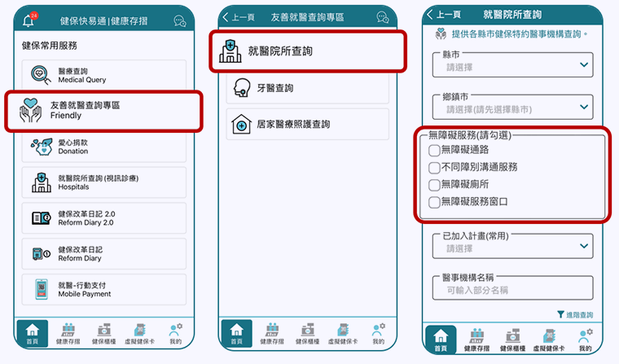Expand the 已加入計畫(常用) dropdown
The height and width of the screenshot is (364, 619).
coord(513,246)
